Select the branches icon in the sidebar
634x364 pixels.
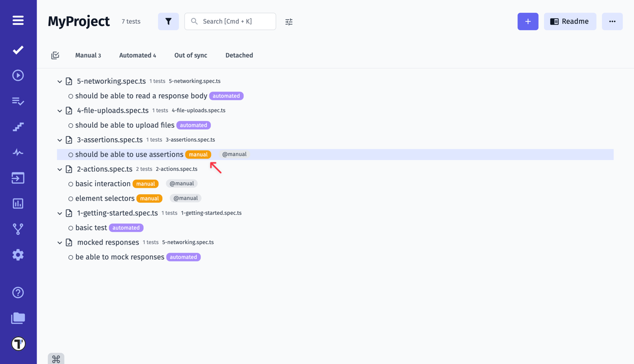tap(18, 229)
